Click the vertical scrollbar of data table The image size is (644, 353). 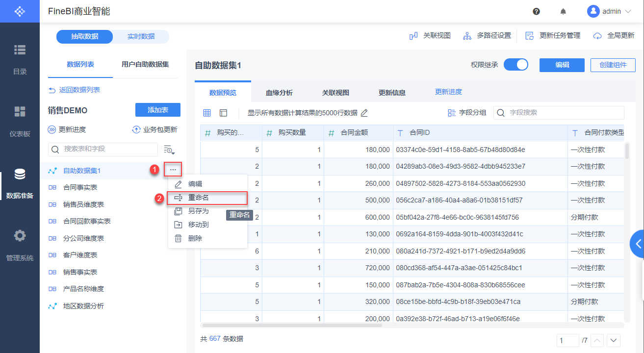(x=627, y=151)
